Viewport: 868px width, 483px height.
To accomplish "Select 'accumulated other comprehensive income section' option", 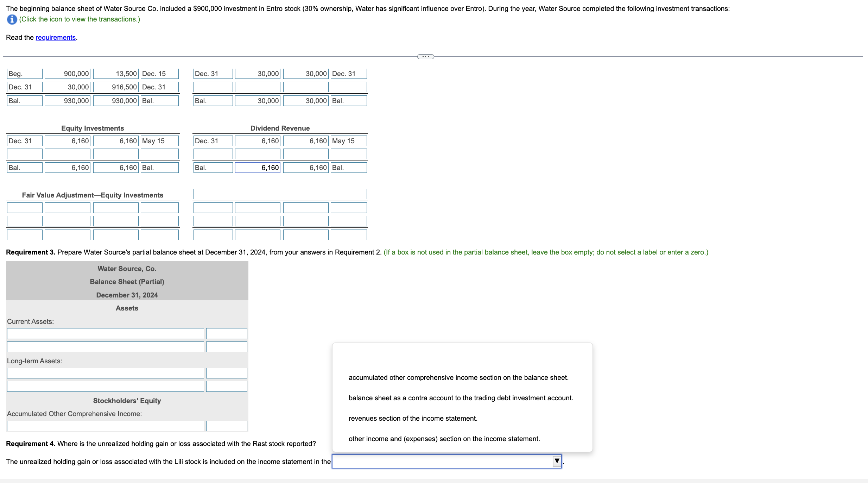I will (x=458, y=378).
